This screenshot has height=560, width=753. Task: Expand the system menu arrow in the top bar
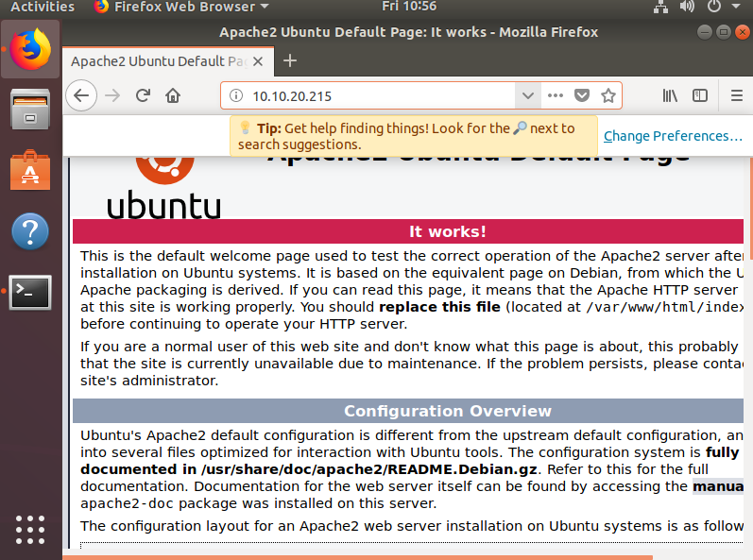(736, 7)
